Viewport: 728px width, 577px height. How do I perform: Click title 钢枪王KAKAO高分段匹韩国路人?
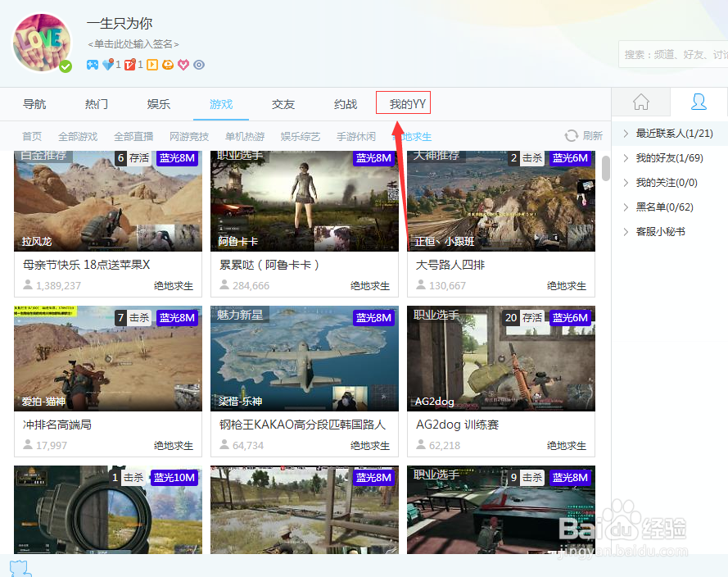point(303,425)
